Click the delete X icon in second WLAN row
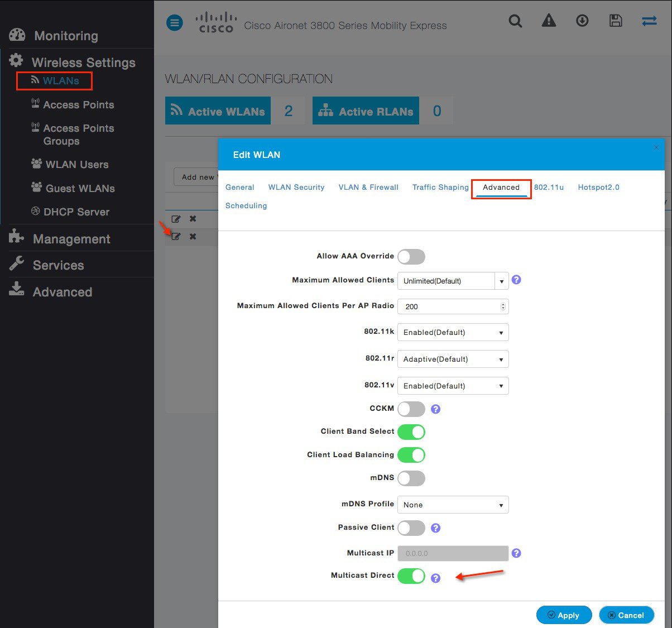This screenshot has width=672, height=628. pos(193,237)
